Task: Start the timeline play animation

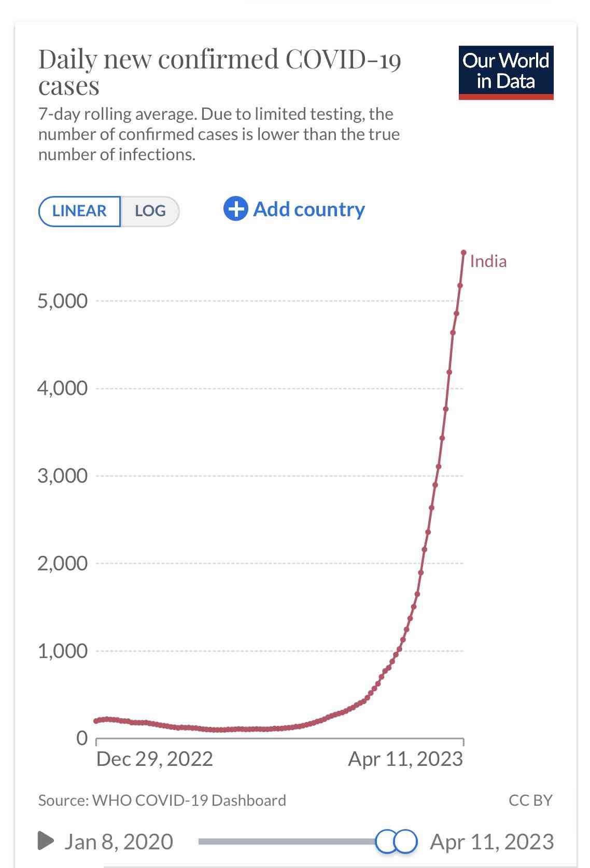Action: [x=46, y=841]
